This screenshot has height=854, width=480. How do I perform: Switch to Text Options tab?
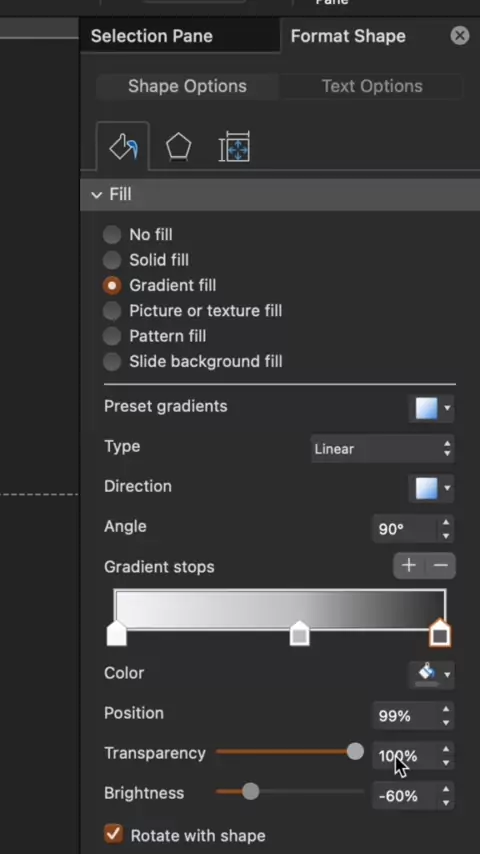click(x=372, y=86)
